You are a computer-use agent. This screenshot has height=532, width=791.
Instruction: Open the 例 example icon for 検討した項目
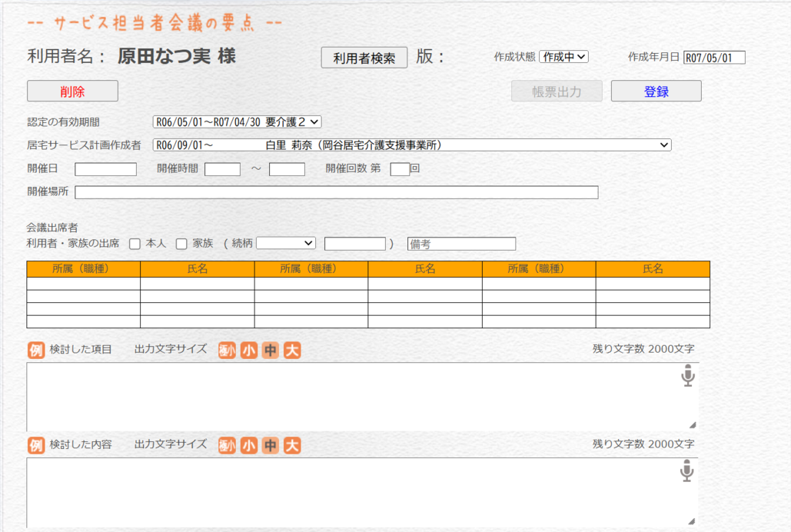click(36, 350)
